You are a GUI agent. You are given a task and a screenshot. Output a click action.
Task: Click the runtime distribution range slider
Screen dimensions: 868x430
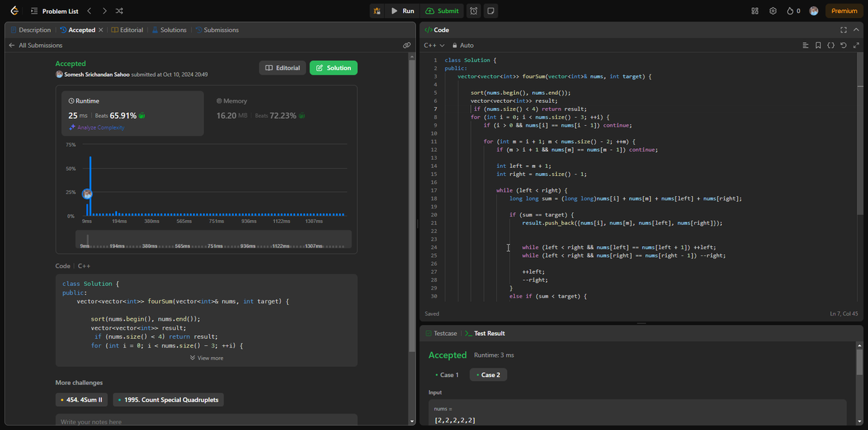(x=213, y=240)
